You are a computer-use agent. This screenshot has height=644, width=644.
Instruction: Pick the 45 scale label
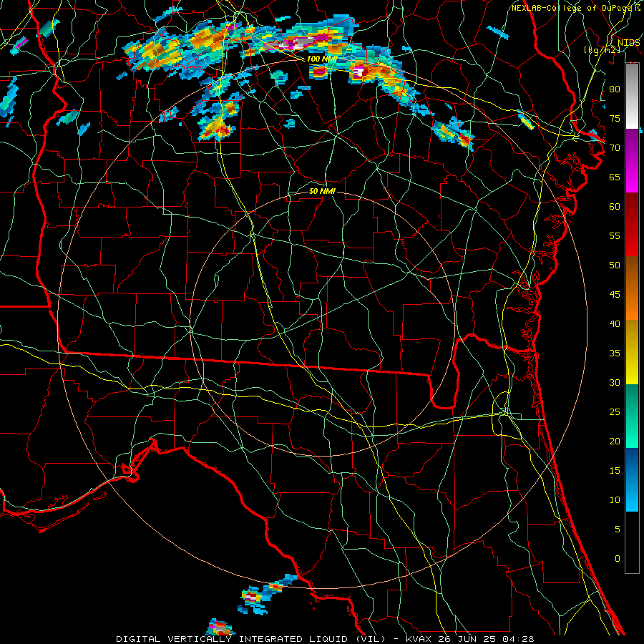pyautogui.click(x=615, y=295)
